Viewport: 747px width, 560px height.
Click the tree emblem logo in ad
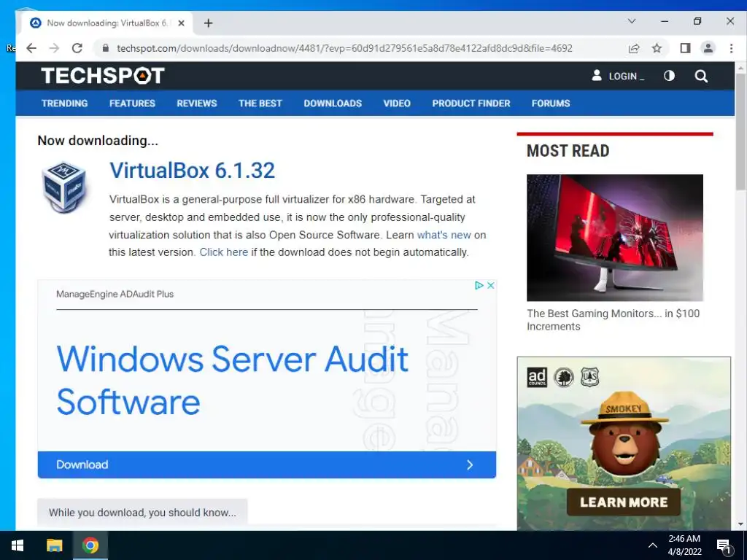[564, 377]
